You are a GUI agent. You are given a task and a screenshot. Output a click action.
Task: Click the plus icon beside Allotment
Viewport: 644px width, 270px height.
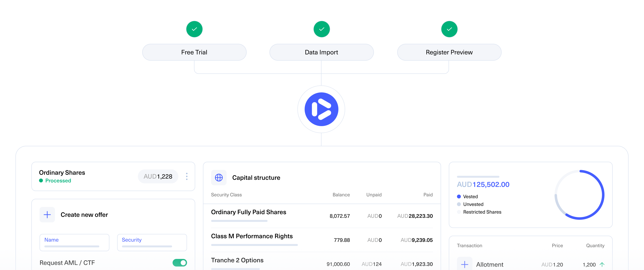pyautogui.click(x=464, y=264)
